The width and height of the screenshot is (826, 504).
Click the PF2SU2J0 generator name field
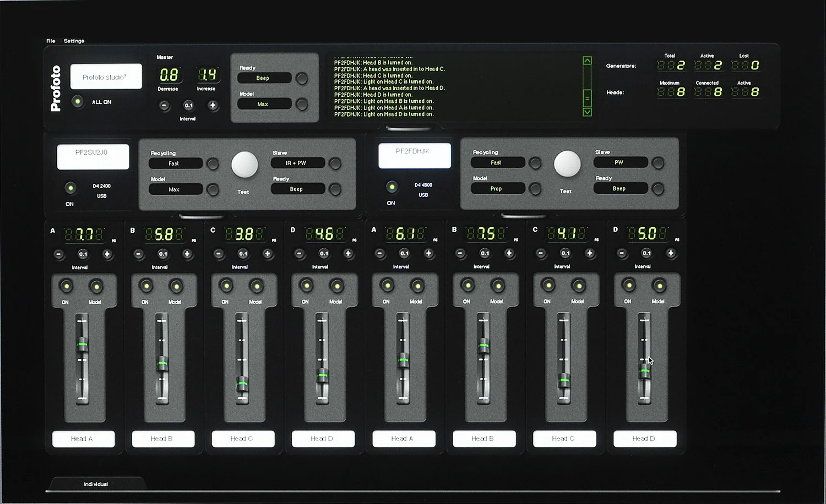pyautogui.click(x=93, y=157)
